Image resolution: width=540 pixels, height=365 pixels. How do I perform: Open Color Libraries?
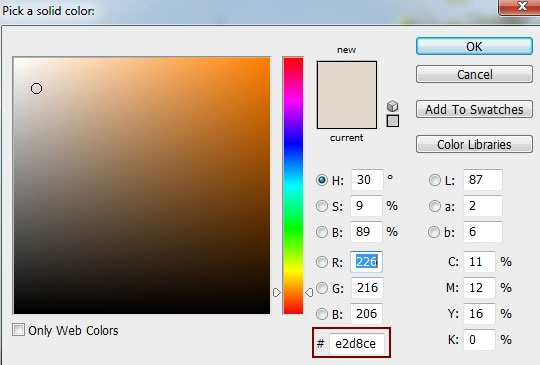point(474,144)
